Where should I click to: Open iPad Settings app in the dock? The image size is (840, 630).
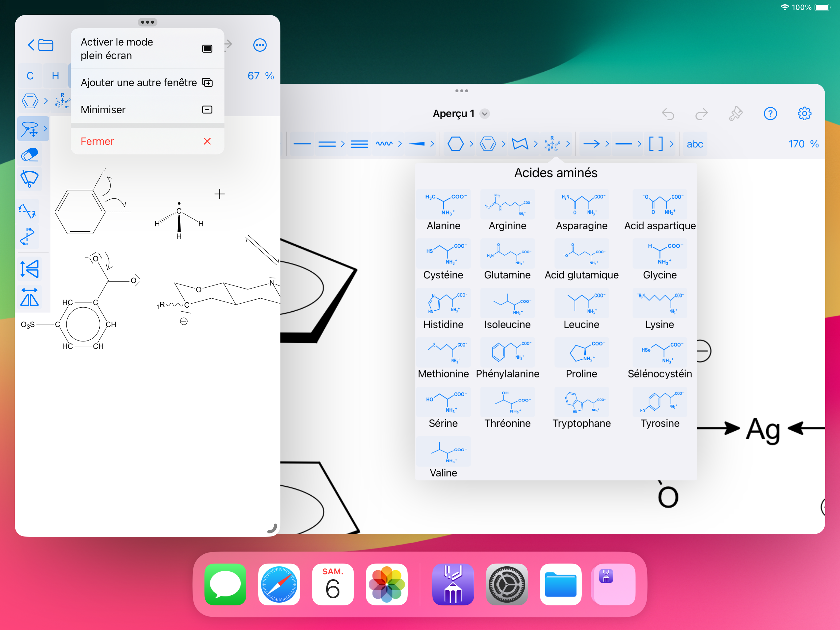click(x=507, y=584)
